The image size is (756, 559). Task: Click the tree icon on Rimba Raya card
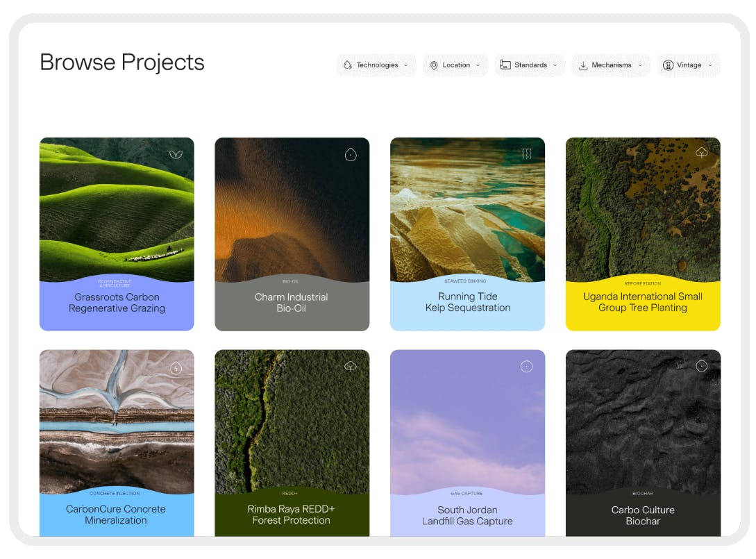[x=351, y=366]
